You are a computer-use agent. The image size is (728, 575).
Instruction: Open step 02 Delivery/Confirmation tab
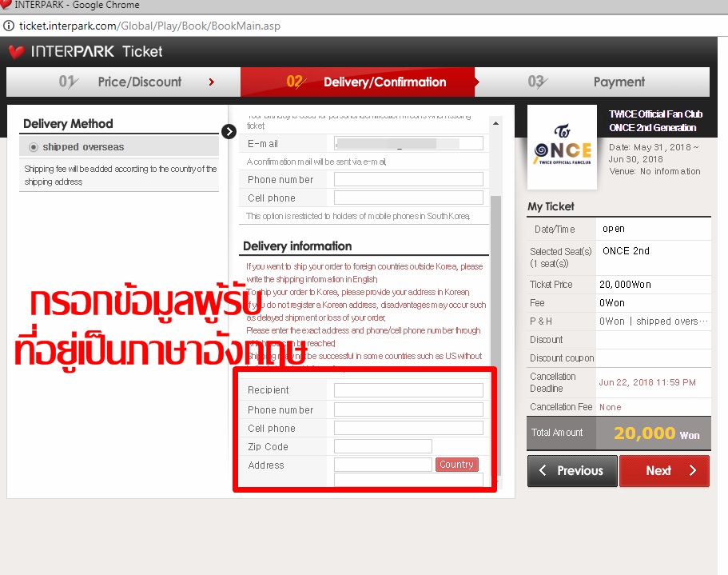pyautogui.click(x=357, y=82)
